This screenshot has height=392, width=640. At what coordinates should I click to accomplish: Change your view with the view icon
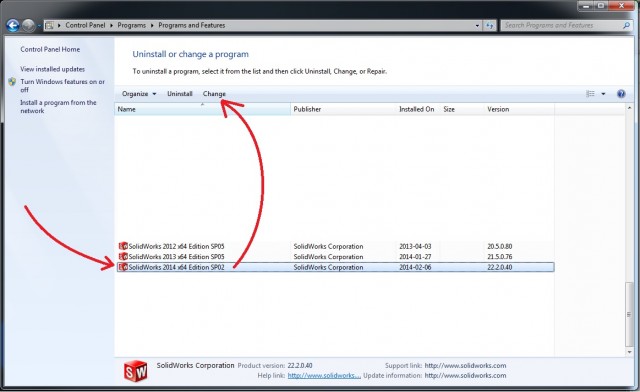pyautogui.click(x=590, y=94)
